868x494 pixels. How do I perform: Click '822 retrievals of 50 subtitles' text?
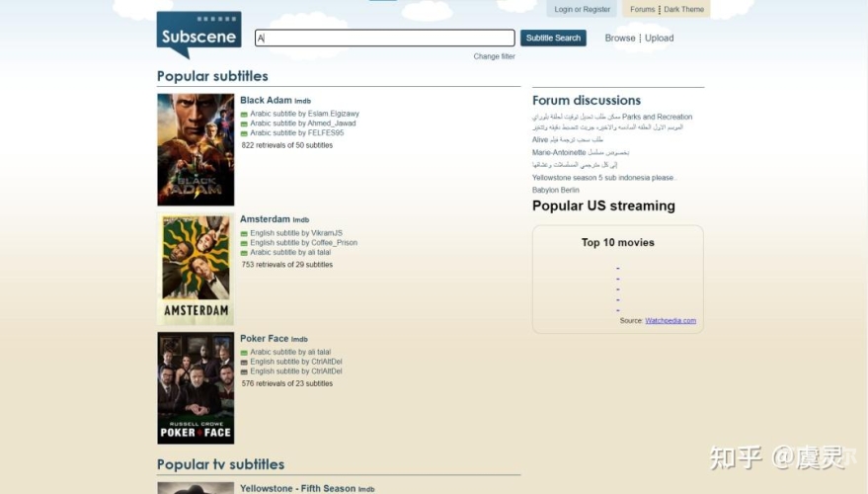click(286, 145)
